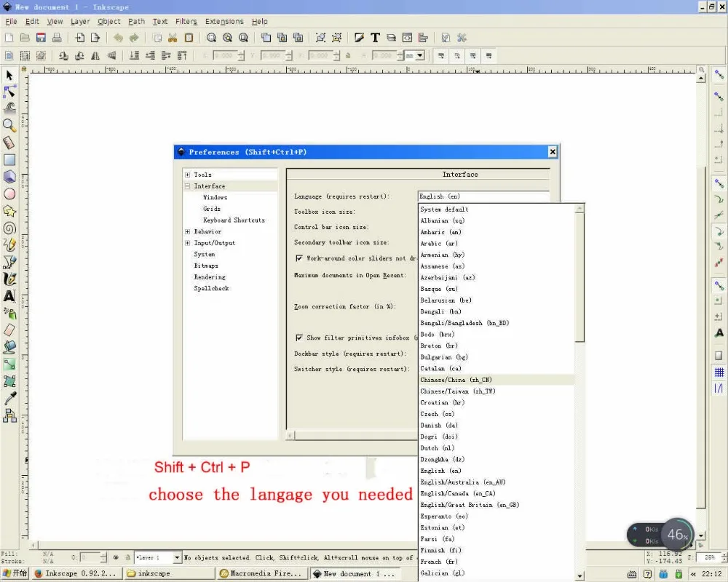Select the Eraser tool

click(x=9, y=330)
